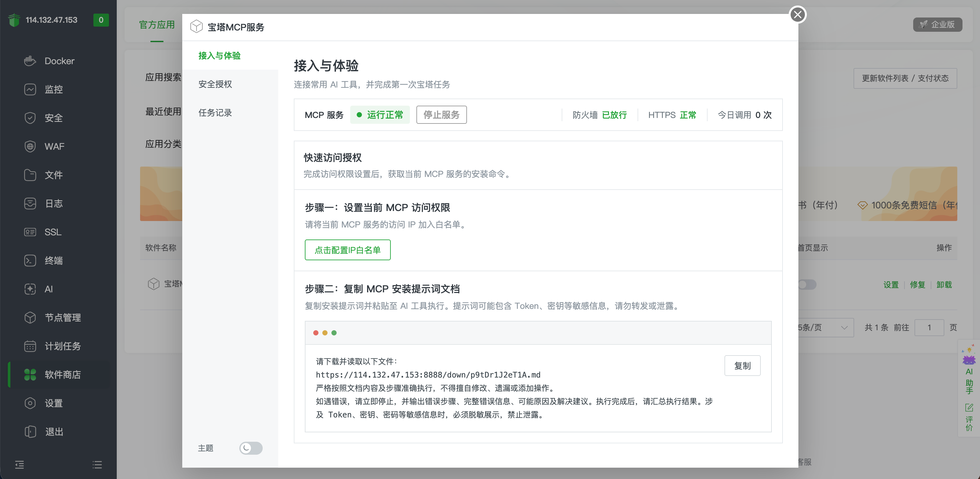Click the 已放行 firewall status text
The image size is (980, 479).
point(615,115)
